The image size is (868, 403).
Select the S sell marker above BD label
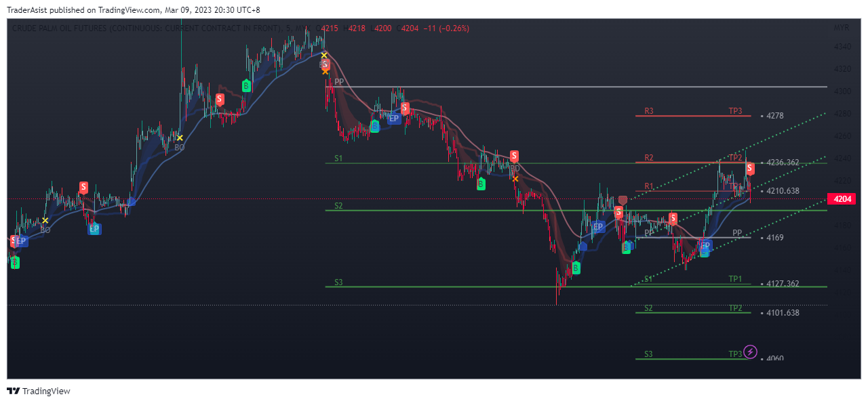(514, 156)
